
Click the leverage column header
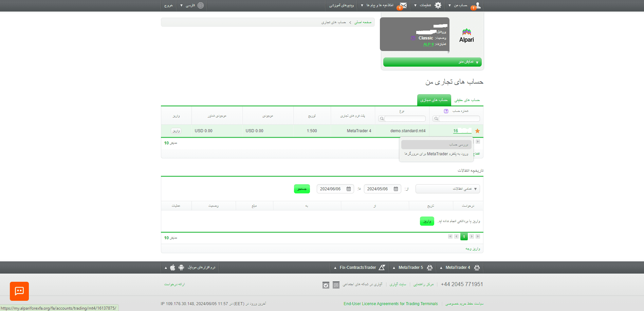click(x=312, y=116)
